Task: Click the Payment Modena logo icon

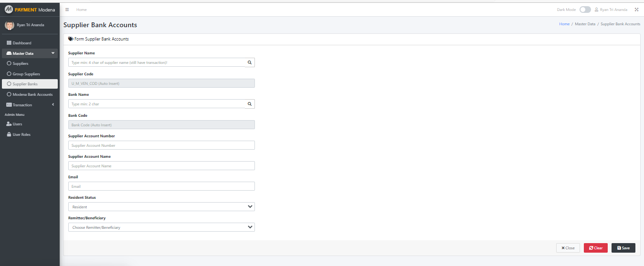Action: [x=8, y=10]
